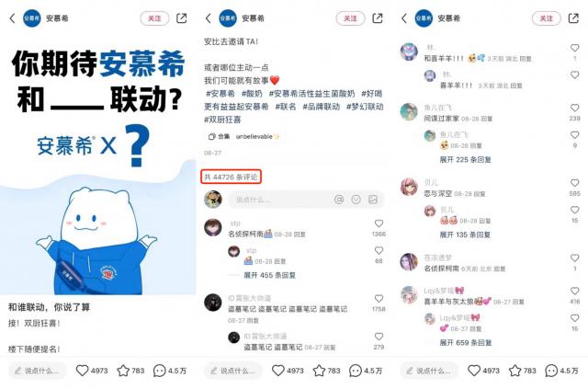Open the emoji picker in comment box
The image size is (588, 389).
356,200
